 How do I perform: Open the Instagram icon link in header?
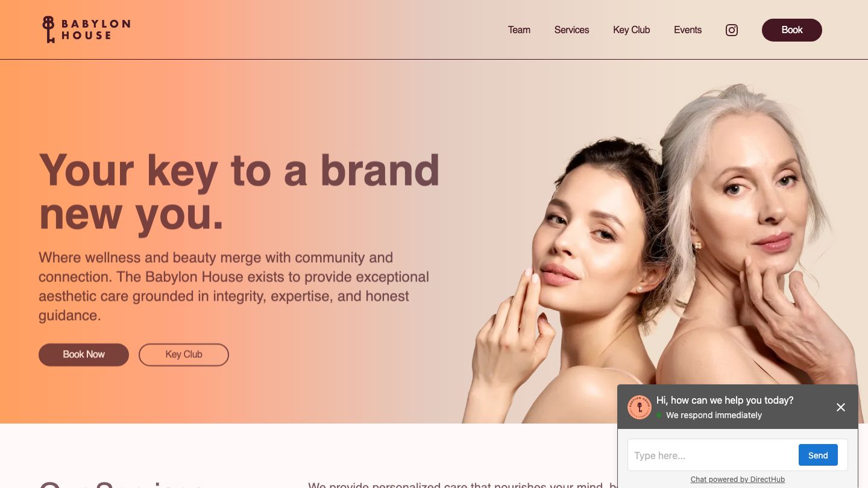[732, 30]
